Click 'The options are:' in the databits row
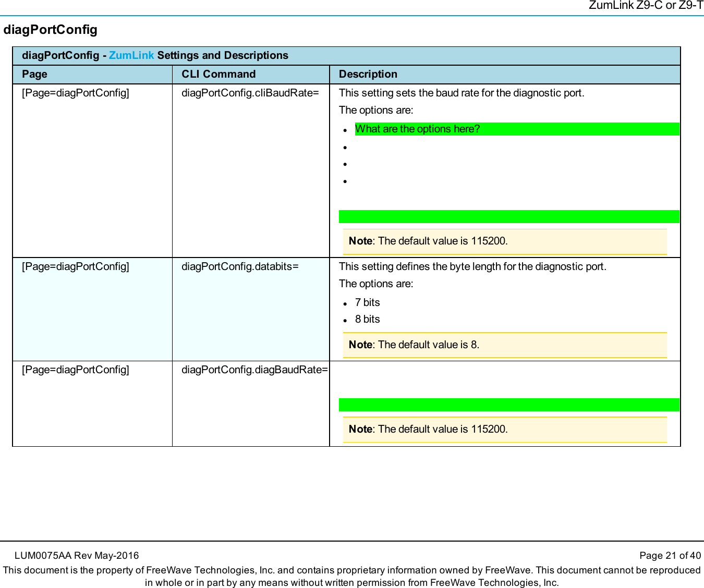The width and height of the screenshot is (704, 588). [376, 284]
